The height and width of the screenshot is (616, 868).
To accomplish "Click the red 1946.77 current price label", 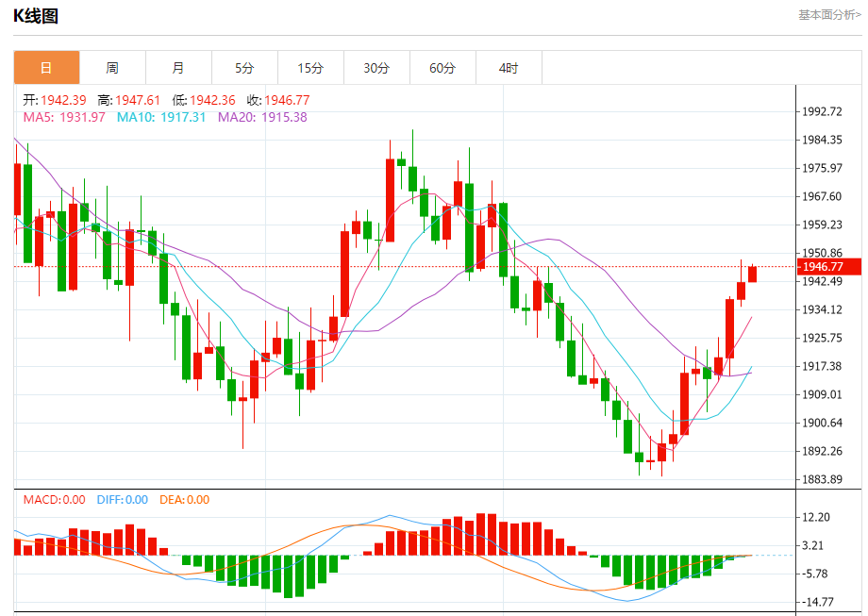I will pos(829,267).
